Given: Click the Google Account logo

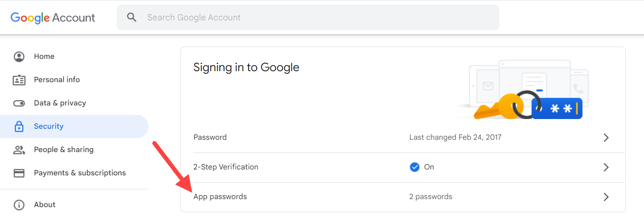Looking at the screenshot, I should tap(53, 17).
